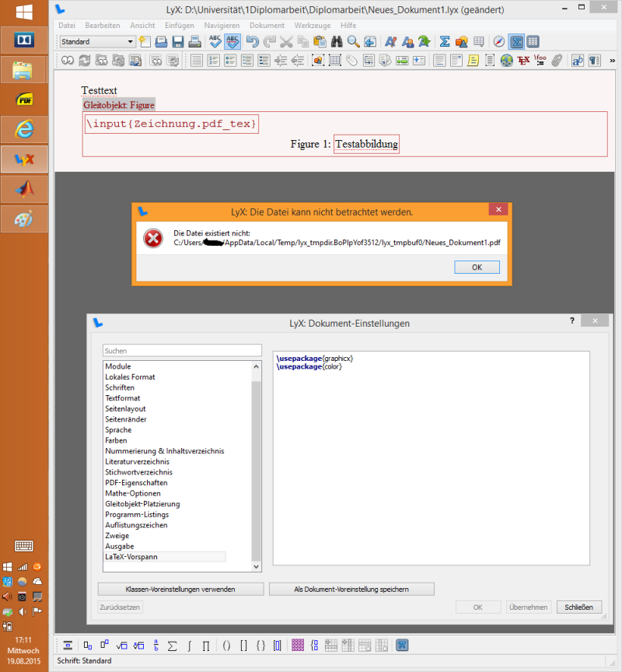Image resolution: width=622 pixels, height=672 pixels.
Task: Select Module in settings list
Action: [118, 366]
